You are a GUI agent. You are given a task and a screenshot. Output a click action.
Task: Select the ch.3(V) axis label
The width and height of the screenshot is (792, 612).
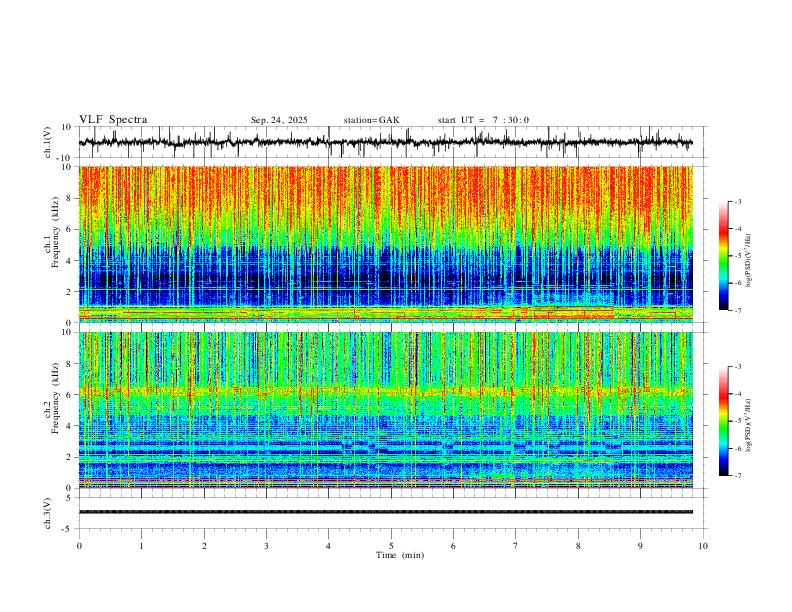pyautogui.click(x=48, y=513)
